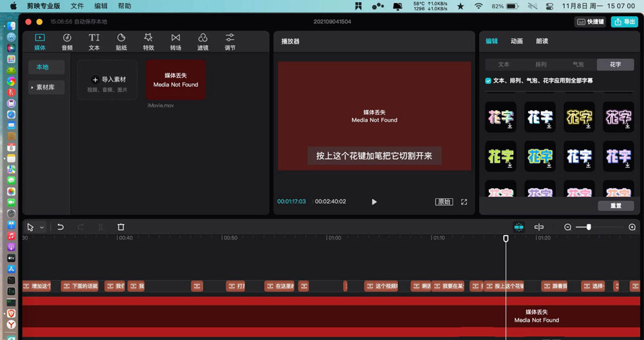The height and width of the screenshot is (340, 644).
Task: Click the star icon in the menu bar
Action: coord(460,6)
